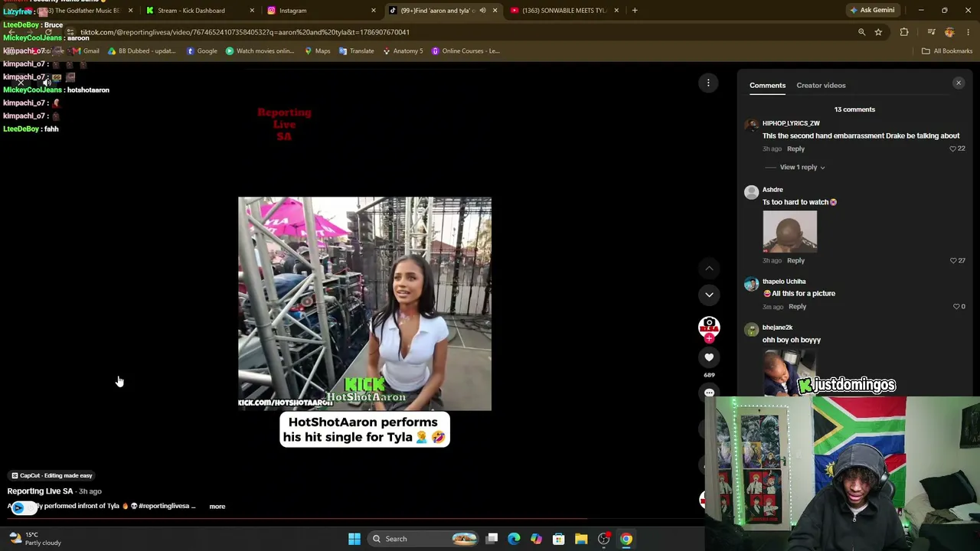Open Microsoft Copilot from the taskbar
Image resolution: width=980 pixels, height=551 pixels.
536,539
